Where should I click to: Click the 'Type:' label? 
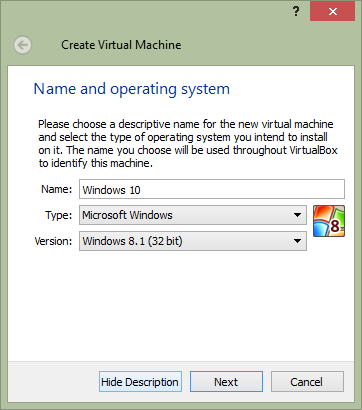59,215
